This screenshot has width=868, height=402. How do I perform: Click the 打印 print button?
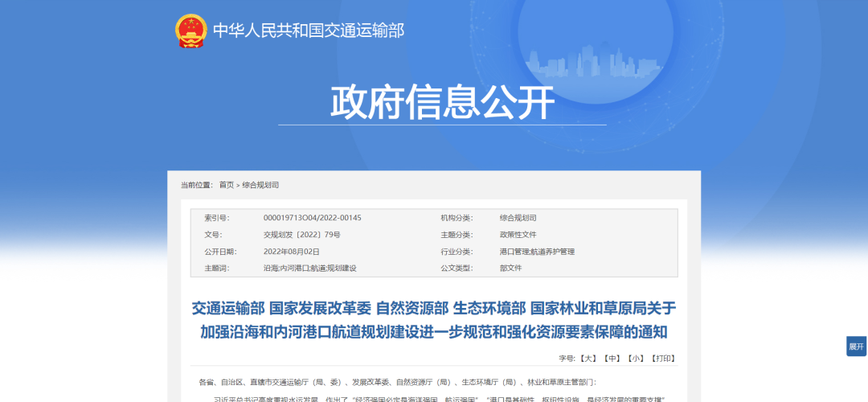coord(662,359)
